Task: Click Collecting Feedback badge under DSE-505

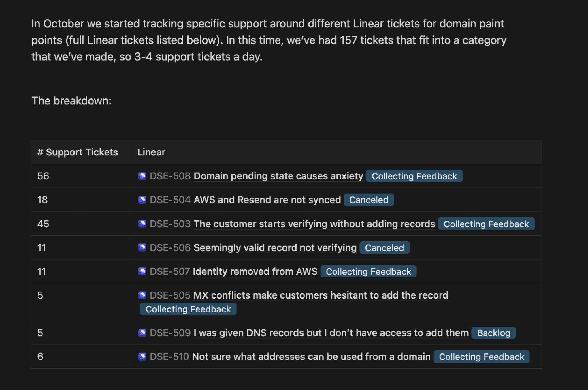Action: (x=188, y=309)
